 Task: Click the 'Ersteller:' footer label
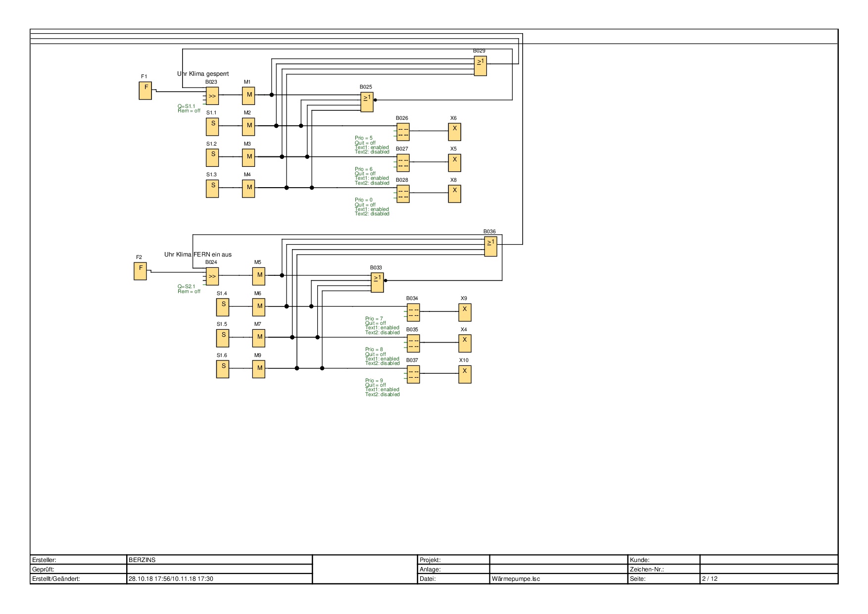pyautogui.click(x=44, y=560)
